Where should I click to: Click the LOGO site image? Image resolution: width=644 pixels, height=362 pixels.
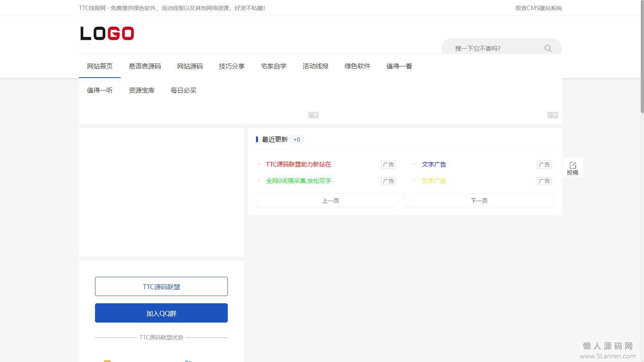coord(107,33)
